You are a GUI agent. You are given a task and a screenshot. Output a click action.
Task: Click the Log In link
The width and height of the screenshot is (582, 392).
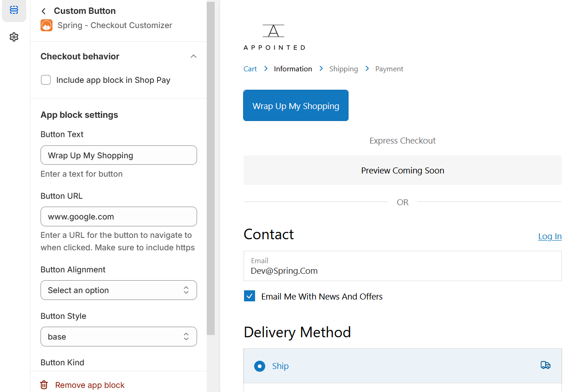[550, 236]
